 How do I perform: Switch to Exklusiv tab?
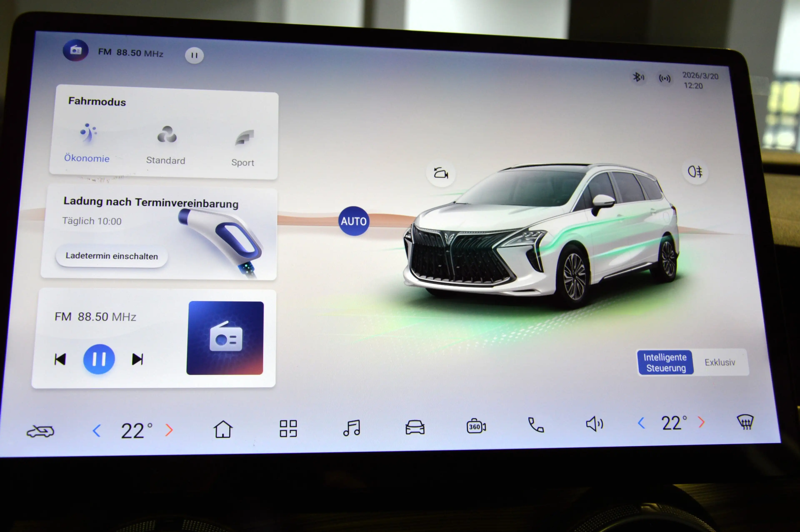pyautogui.click(x=720, y=362)
